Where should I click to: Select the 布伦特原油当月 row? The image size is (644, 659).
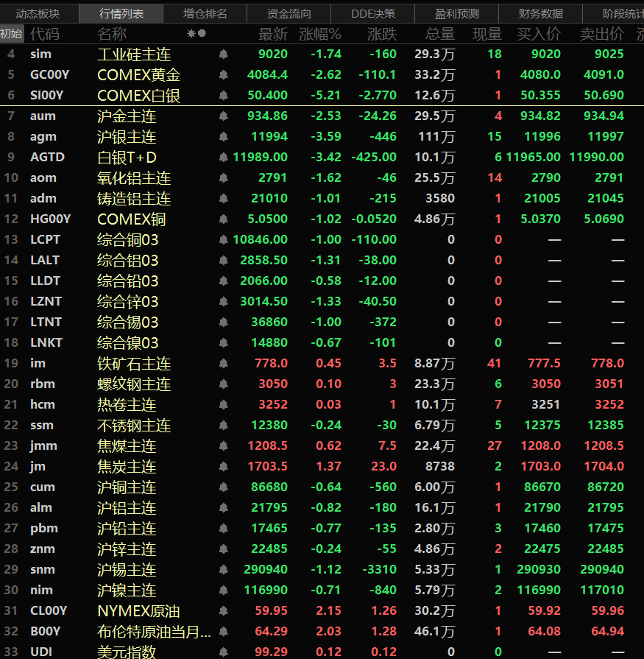(x=155, y=631)
